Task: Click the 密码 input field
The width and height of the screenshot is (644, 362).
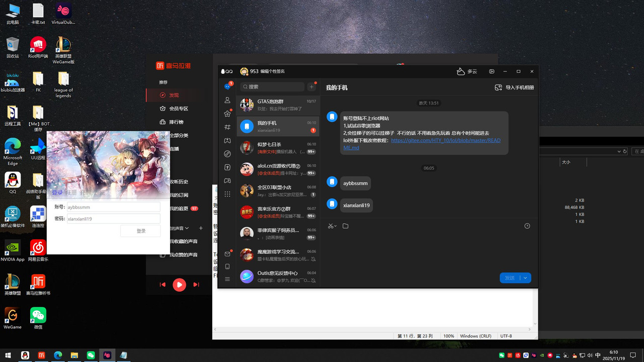Action: coord(113,219)
